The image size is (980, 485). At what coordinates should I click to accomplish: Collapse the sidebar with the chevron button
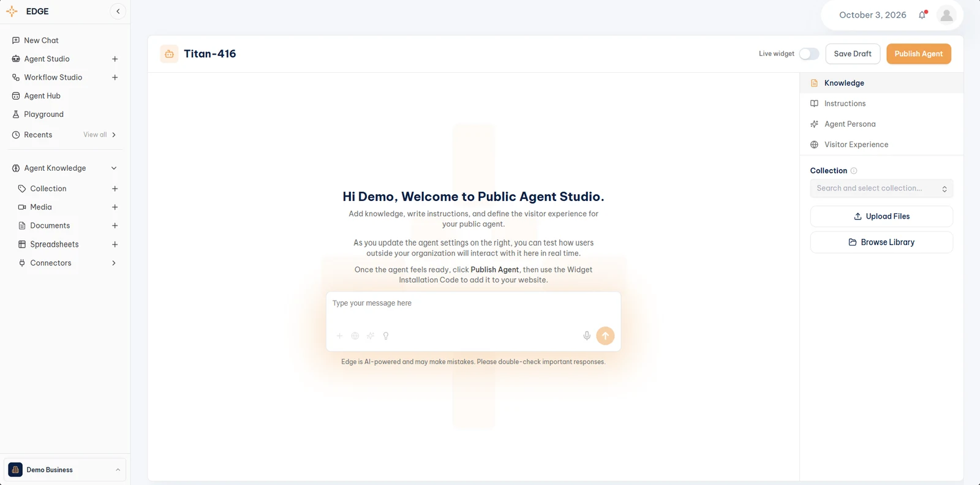(x=118, y=11)
